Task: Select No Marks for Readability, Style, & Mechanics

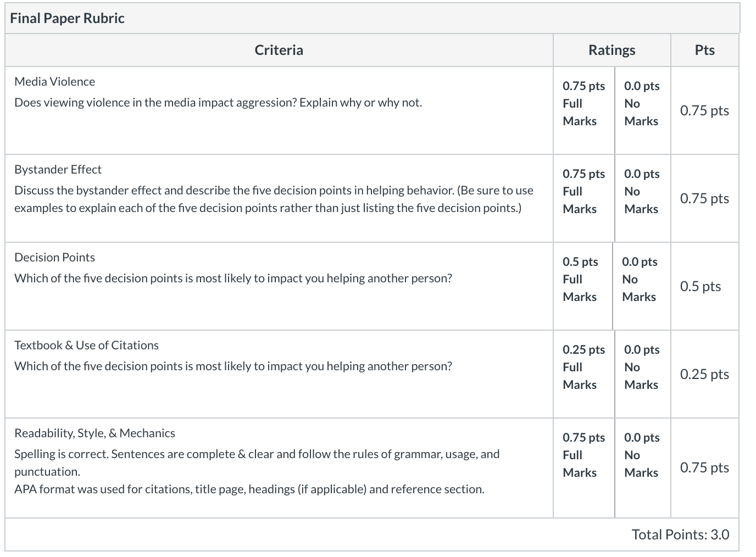Action: (x=643, y=467)
